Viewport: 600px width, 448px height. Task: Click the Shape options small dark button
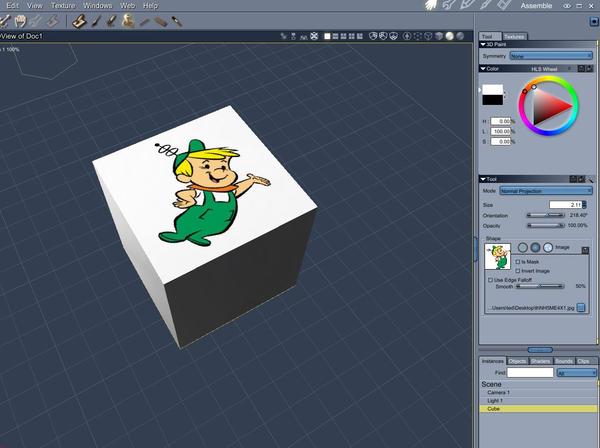click(x=585, y=250)
